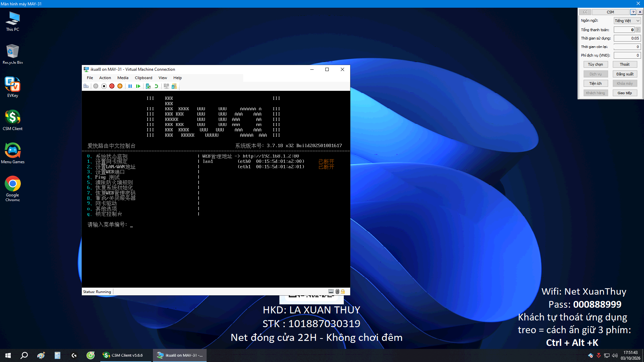Open the Help menu in VM Connection
Viewport: 644px width, 362px height.
(x=177, y=78)
